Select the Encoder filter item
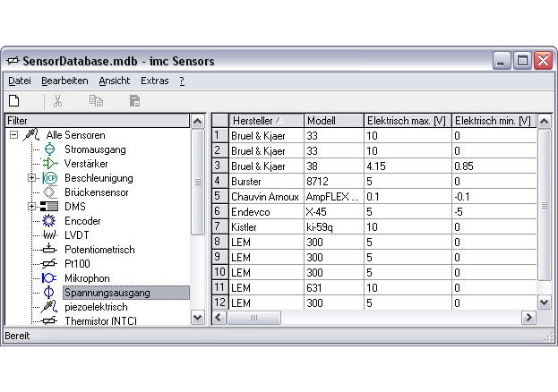Viewport: 558px width, 392px height. tap(82, 221)
